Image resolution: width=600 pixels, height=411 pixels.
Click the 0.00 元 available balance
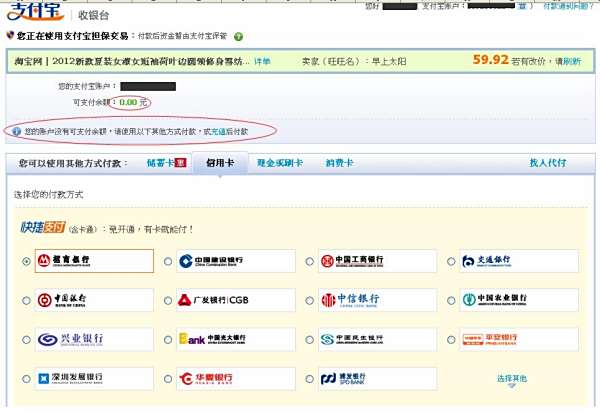click(x=133, y=102)
